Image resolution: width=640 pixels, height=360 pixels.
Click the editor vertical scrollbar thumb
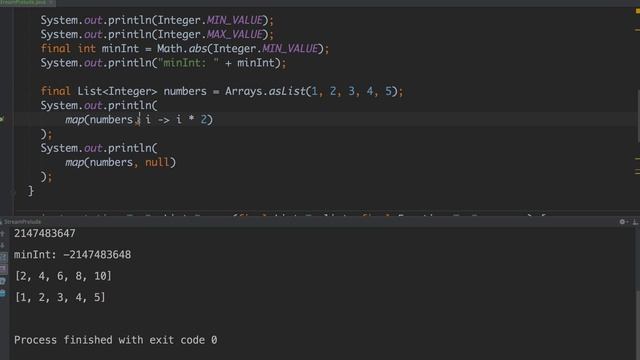click(638, 116)
